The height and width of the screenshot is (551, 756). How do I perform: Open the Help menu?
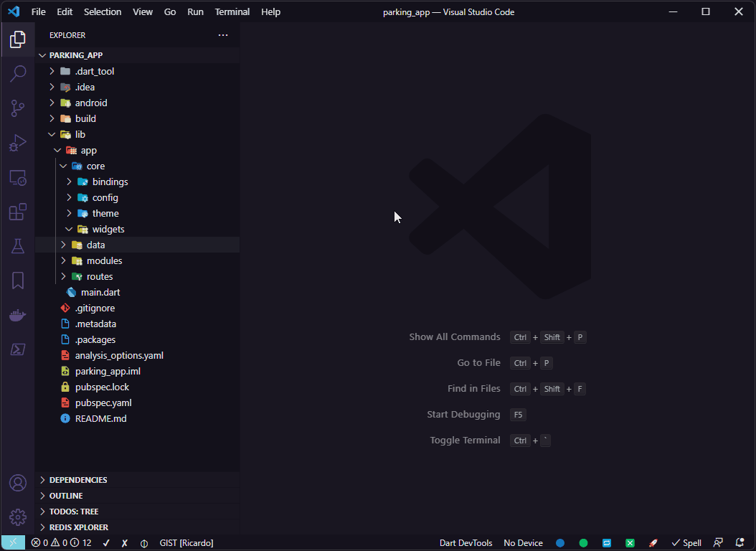pos(270,11)
